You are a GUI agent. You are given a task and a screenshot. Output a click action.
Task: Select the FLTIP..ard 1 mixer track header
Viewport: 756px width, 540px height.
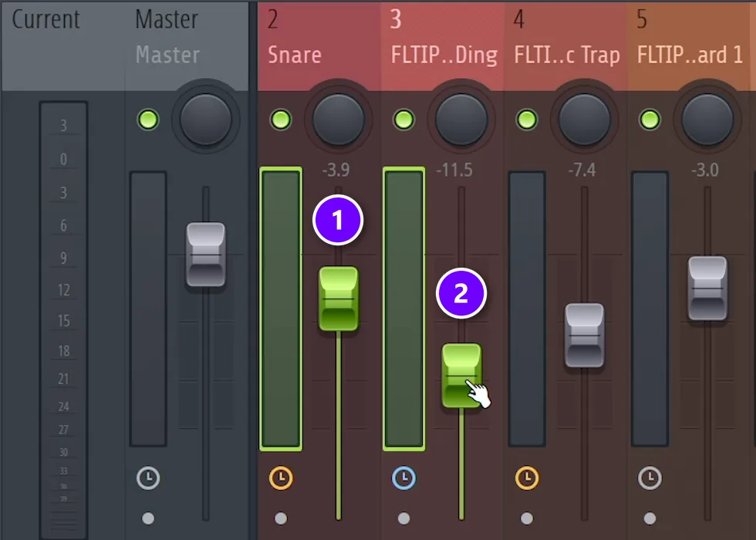pyautogui.click(x=688, y=46)
